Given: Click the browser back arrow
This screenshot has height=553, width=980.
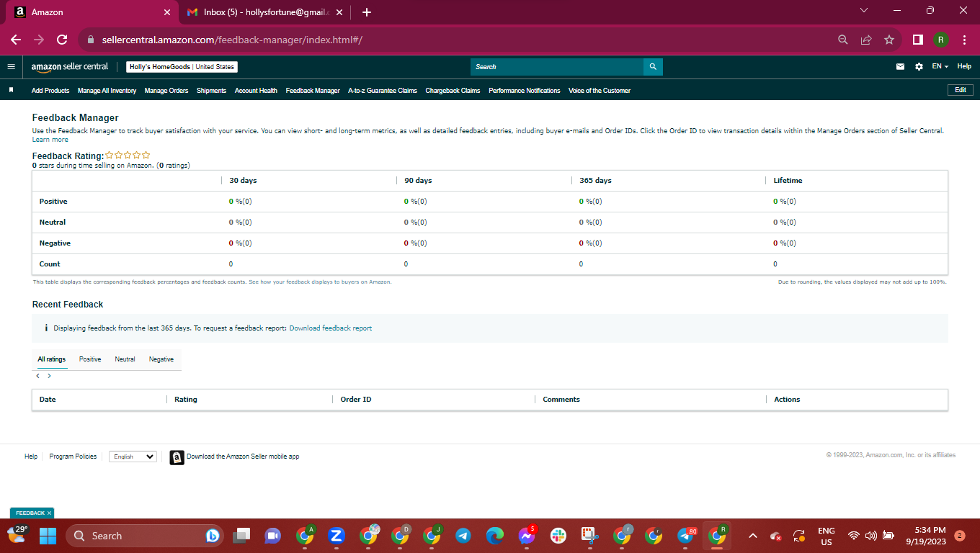Looking at the screenshot, I should tap(16, 40).
